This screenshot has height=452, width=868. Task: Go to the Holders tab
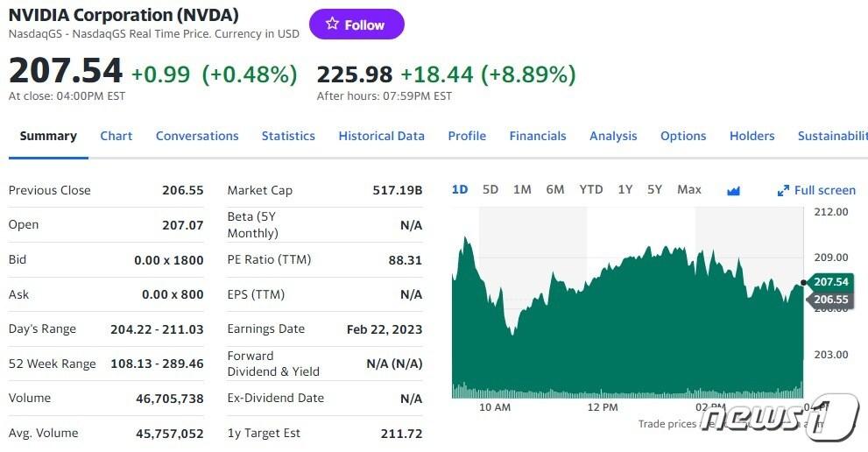(x=752, y=136)
